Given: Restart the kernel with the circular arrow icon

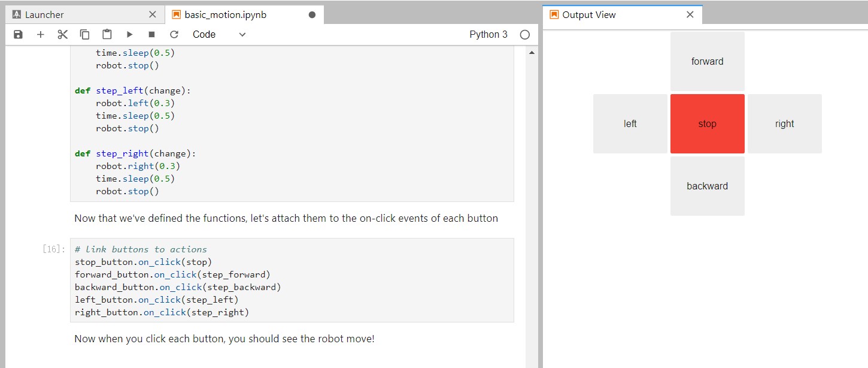Looking at the screenshot, I should [x=174, y=35].
